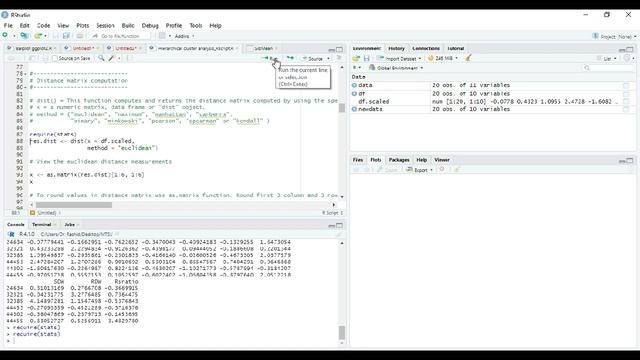Switch to the Tutorial tab

tap(456, 48)
